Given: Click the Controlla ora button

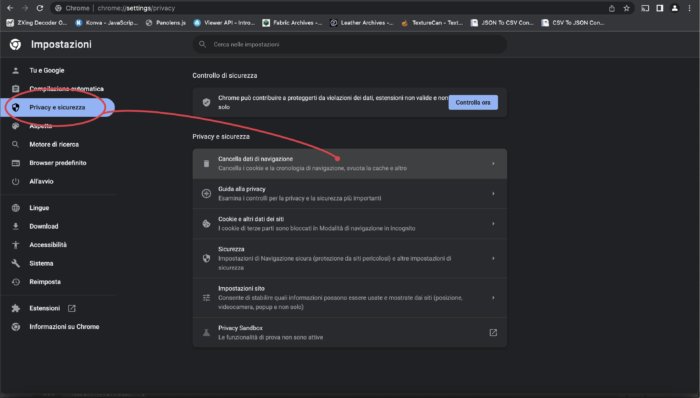Looking at the screenshot, I should (473, 102).
